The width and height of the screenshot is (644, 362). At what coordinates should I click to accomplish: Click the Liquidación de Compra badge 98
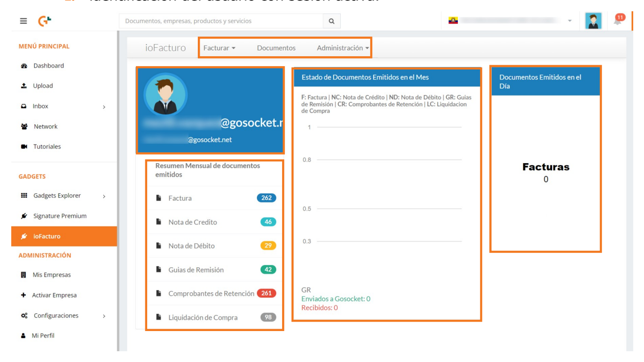pyautogui.click(x=269, y=317)
